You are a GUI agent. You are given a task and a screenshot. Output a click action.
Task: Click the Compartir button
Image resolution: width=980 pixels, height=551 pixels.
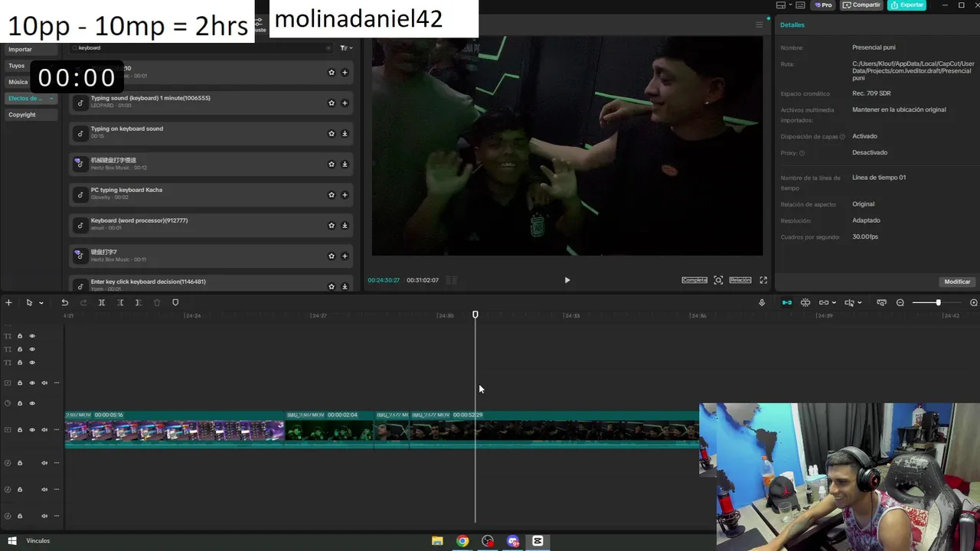862,5
